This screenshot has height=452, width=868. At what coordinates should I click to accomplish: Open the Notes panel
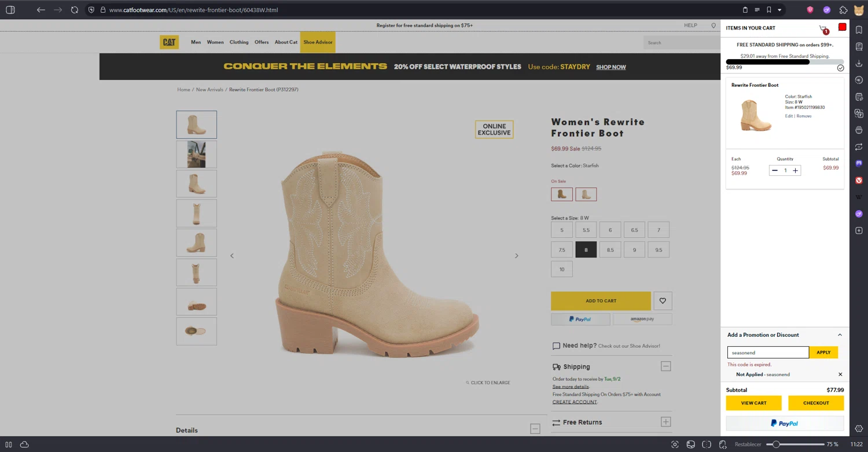(859, 97)
